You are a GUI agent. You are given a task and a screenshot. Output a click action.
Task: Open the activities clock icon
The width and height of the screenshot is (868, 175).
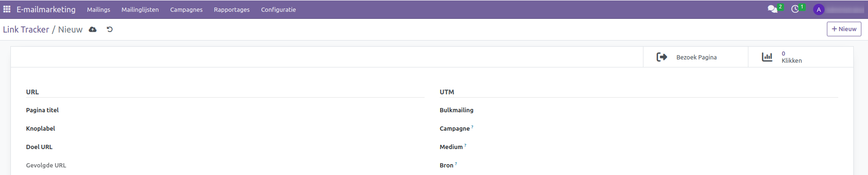tap(795, 9)
